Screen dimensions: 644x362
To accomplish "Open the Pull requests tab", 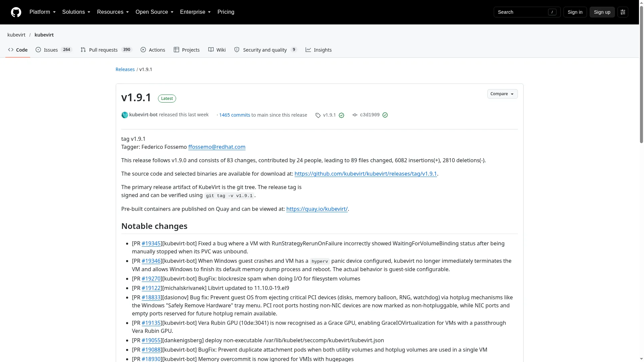I will pyautogui.click(x=106, y=50).
